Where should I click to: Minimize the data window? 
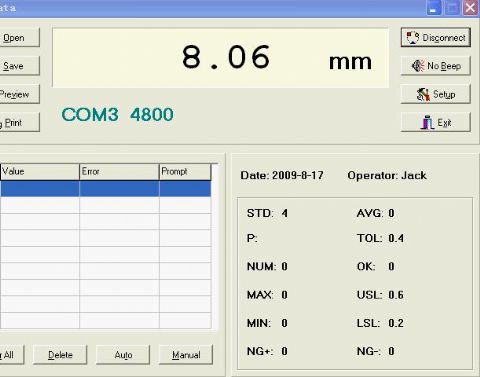[434, 8]
